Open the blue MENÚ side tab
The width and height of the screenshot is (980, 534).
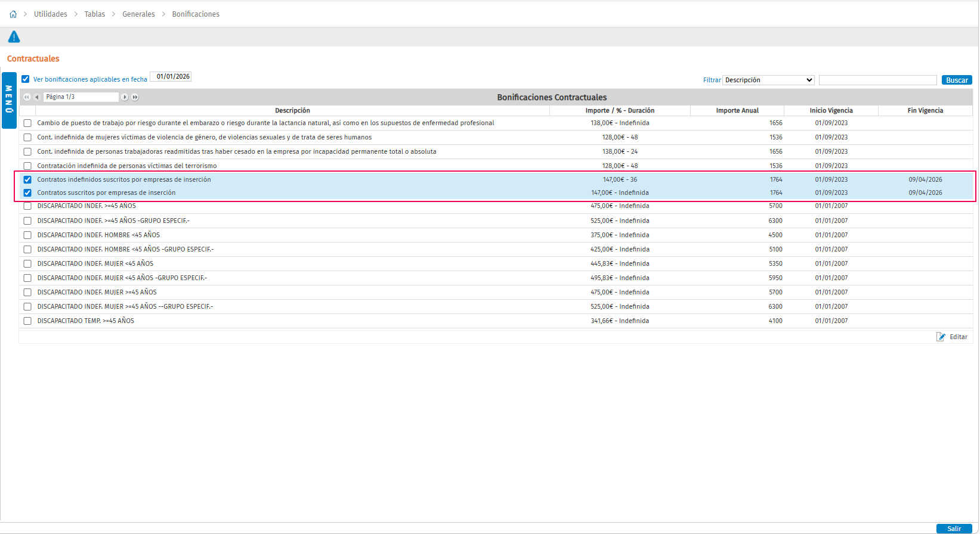9,100
